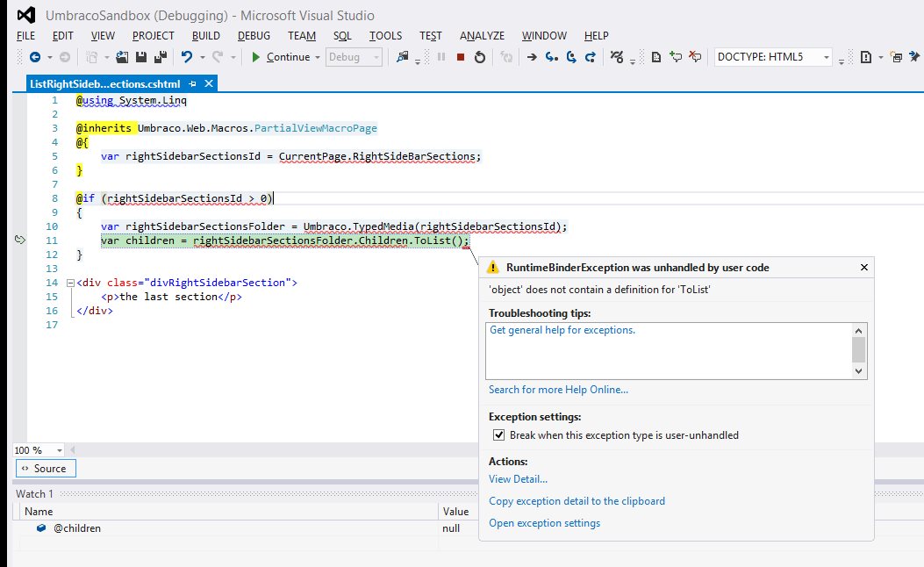Viewport: 924px width, 567px height.
Task: Click the blue pin icon at toolbar end
Action: click(x=914, y=56)
